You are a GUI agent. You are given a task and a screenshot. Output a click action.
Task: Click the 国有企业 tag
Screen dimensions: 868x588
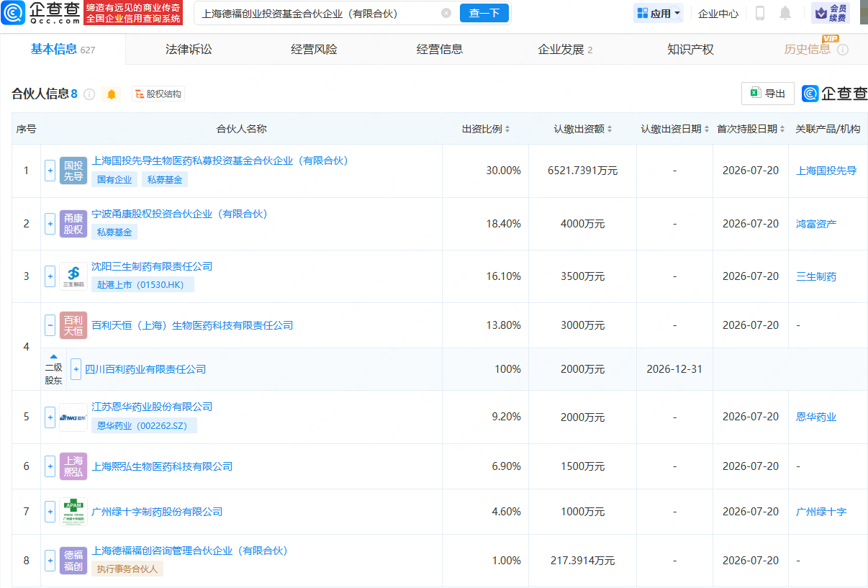tap(114, 180)
